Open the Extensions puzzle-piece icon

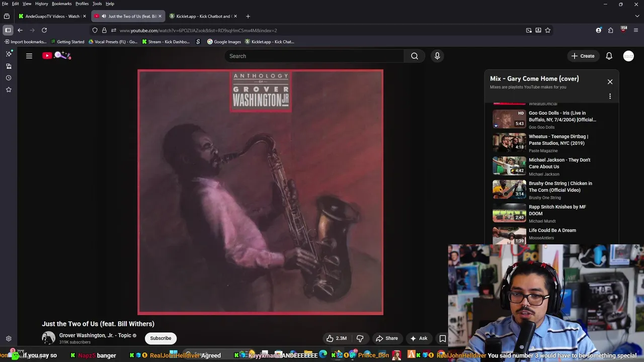[x=611, y=30]
